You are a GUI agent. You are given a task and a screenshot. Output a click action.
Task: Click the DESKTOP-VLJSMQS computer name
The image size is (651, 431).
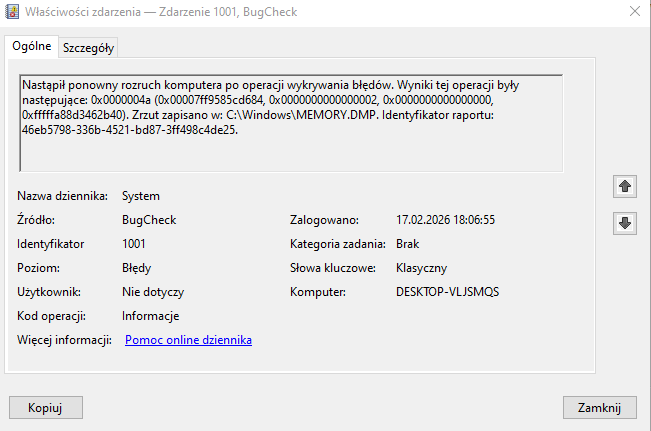pyautogui.click(x=447, y=292)
